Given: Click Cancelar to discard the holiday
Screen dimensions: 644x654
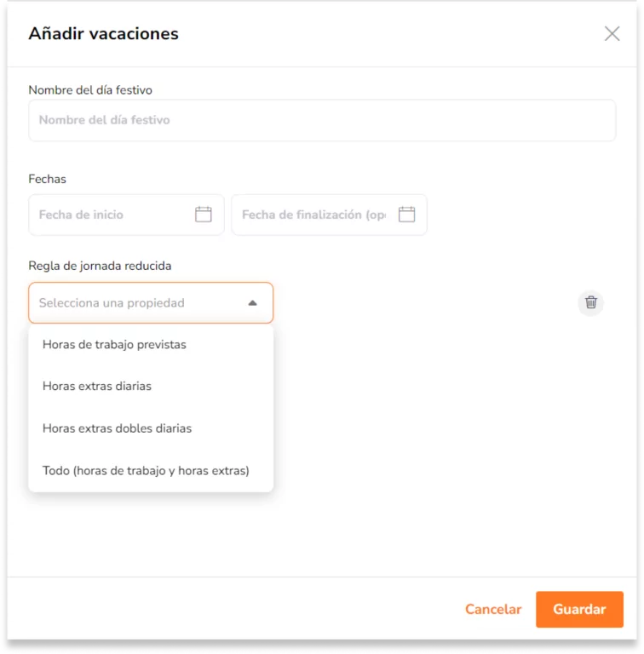Looking at the screenshot, I should pos(493,609).
